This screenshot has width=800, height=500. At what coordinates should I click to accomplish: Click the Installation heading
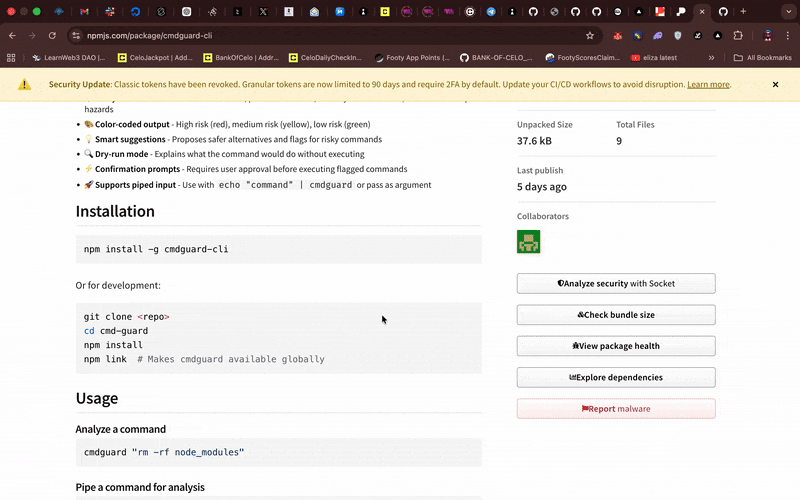pos(115,211)
